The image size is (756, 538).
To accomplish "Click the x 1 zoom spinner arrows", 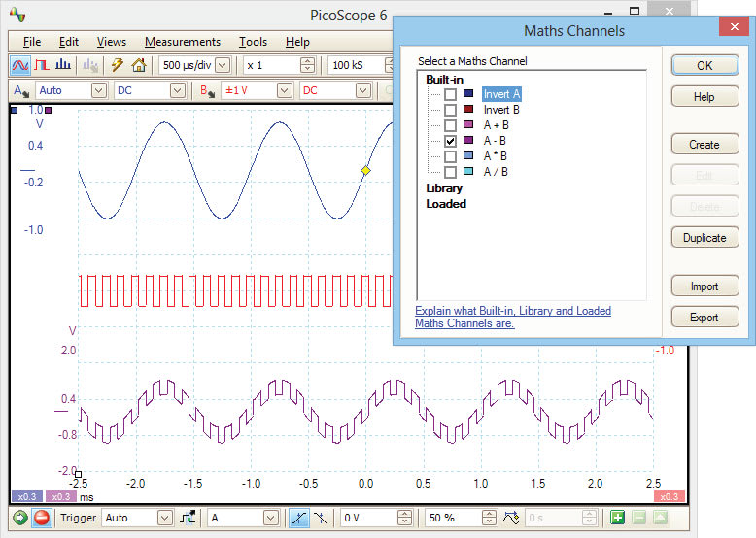I will tap(307, 65).
